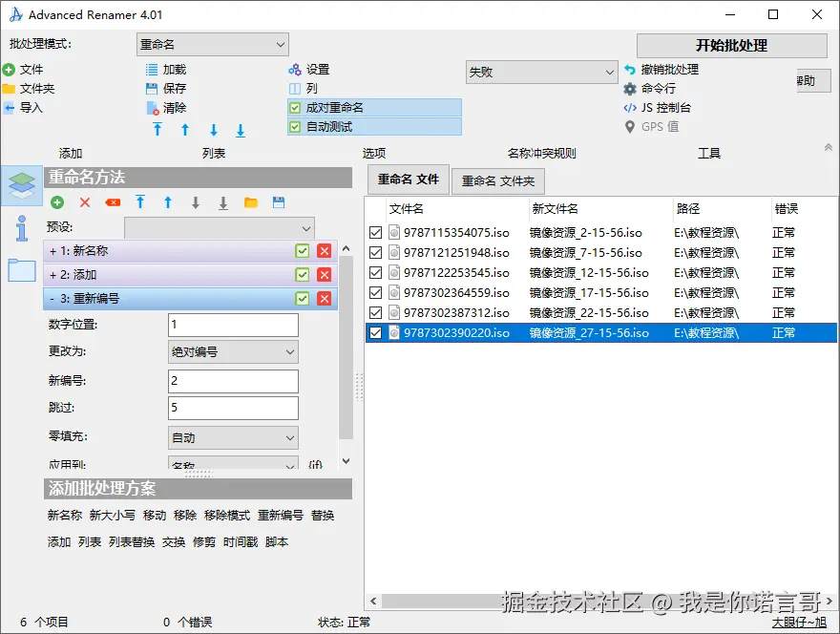The image size is (840, 634).
Task: Add a new rename method with green plus
Action: 57,202
